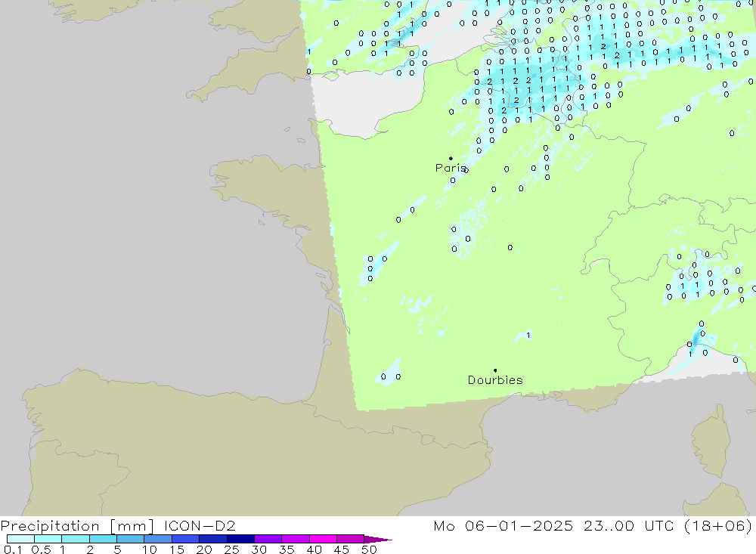
Task: Click the '0.5' legend scale label
Action: pos(41,549)
